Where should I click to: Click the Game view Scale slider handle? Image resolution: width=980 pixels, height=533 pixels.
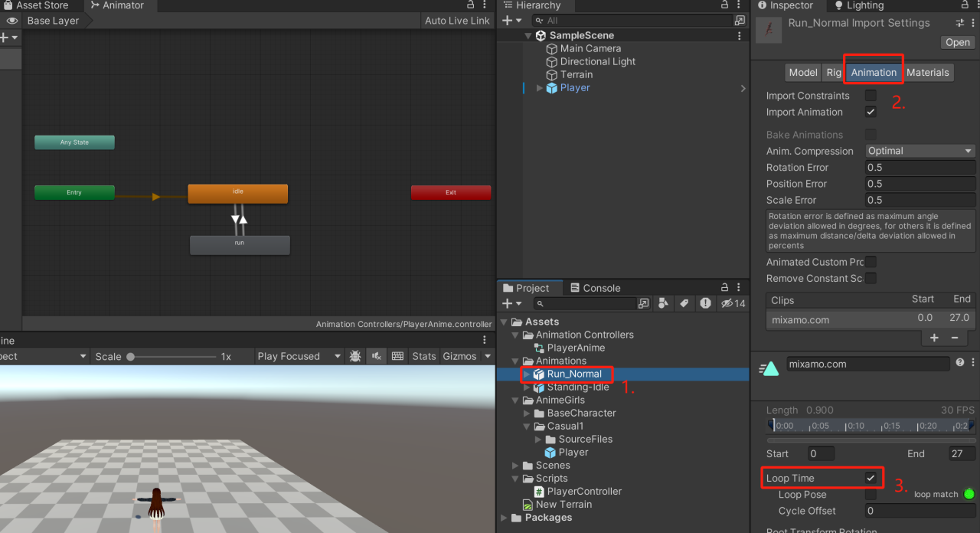click(131, 356)
